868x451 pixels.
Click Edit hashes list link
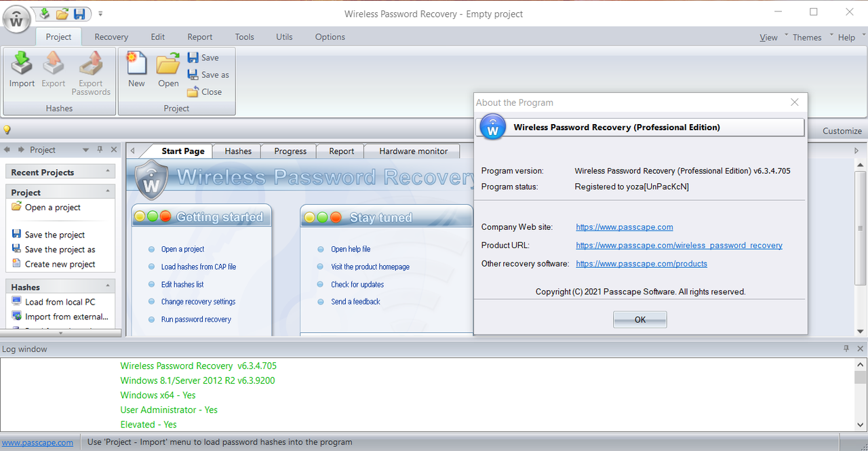click(x=182, y=284)
